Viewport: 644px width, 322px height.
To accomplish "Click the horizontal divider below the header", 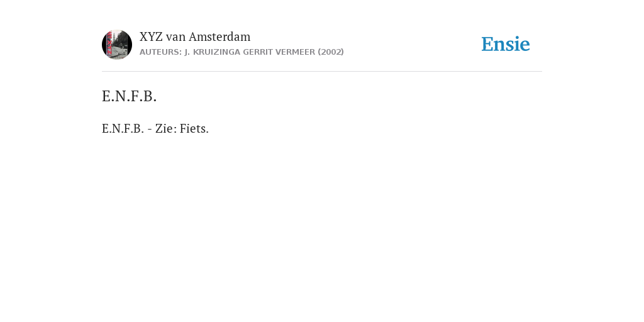I will [x=322, y=72].
